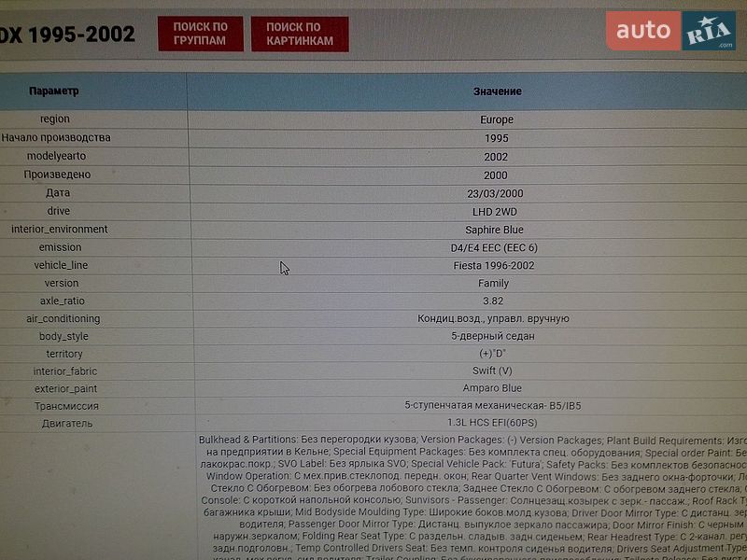Click the 'modelyearto' parameter cell
747x560 pixels.
point(56,156)
